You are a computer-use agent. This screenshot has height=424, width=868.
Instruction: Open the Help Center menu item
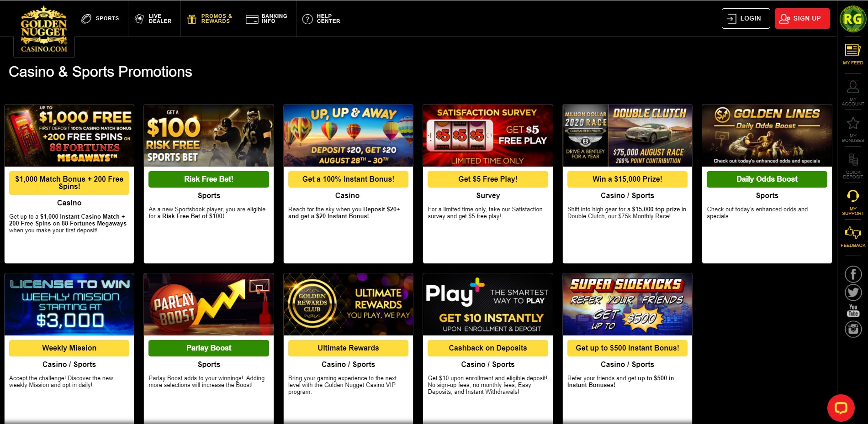322,18
